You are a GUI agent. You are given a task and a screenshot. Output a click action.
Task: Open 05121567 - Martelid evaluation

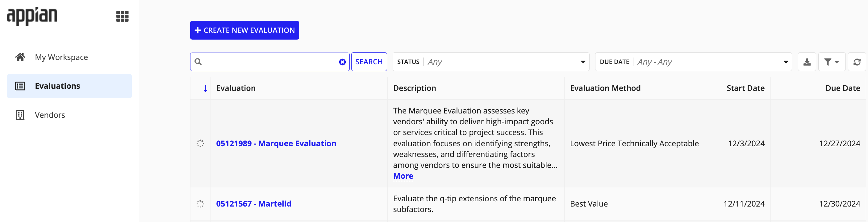254,204
